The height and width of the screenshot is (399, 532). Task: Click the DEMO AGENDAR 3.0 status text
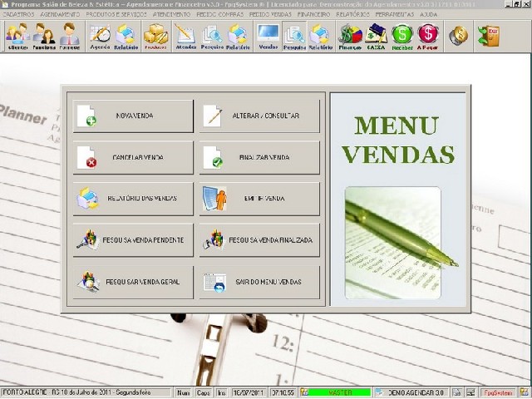tap(416, 392)
